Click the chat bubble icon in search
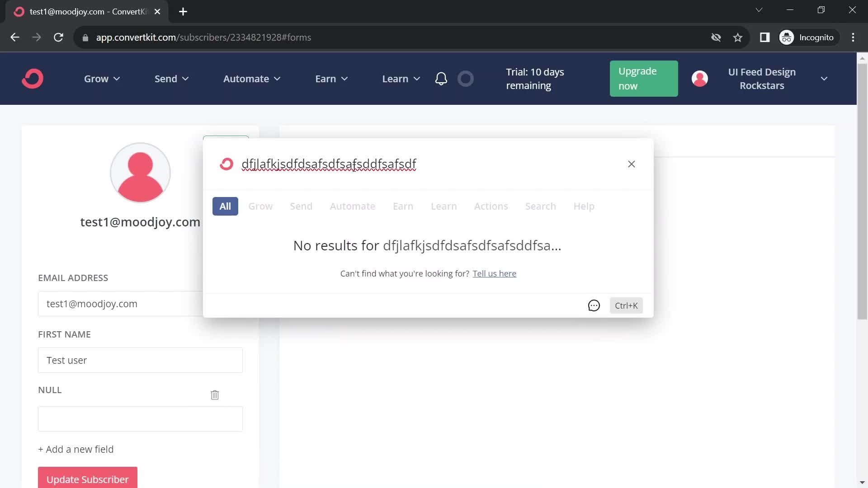 pyautogui.click(x=594, y=305)
